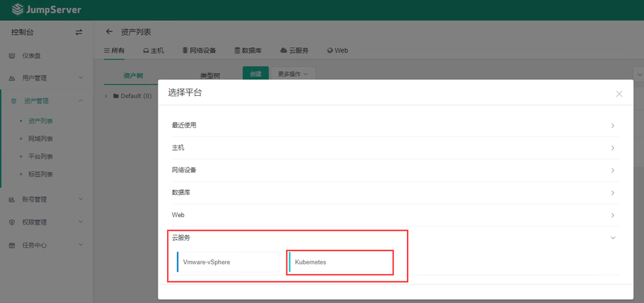Open the 更多操作 dropdown
644x303 pixels.
(294, 74)
